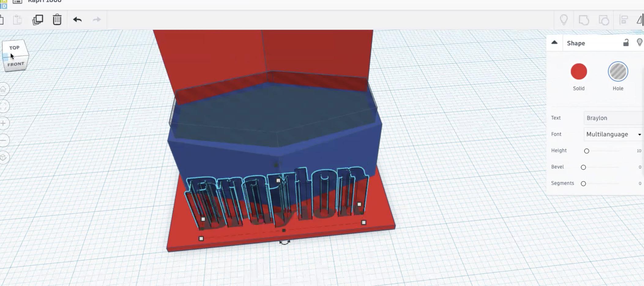This screenshot has height=286, width=644.
Task: Click the Mirror tool icon
Action: (640, 20)
